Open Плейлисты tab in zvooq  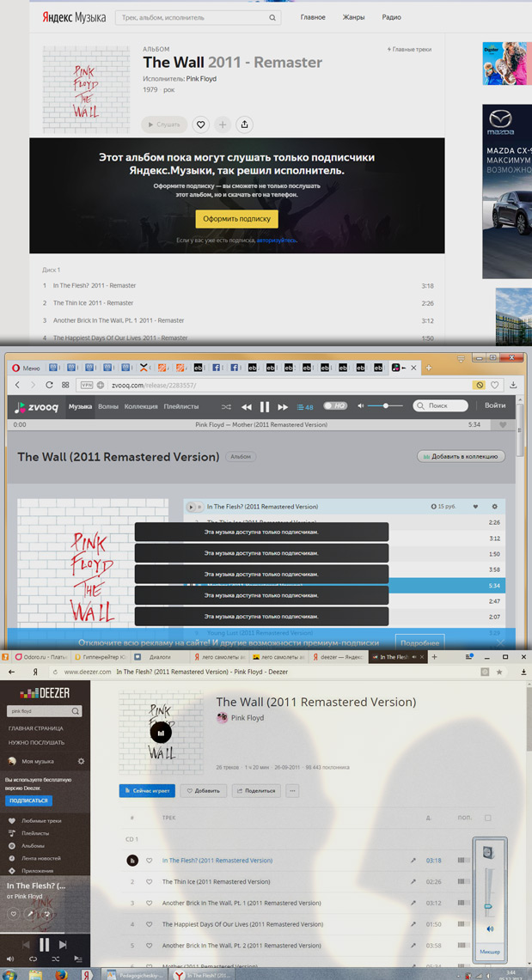pos(181,406)
